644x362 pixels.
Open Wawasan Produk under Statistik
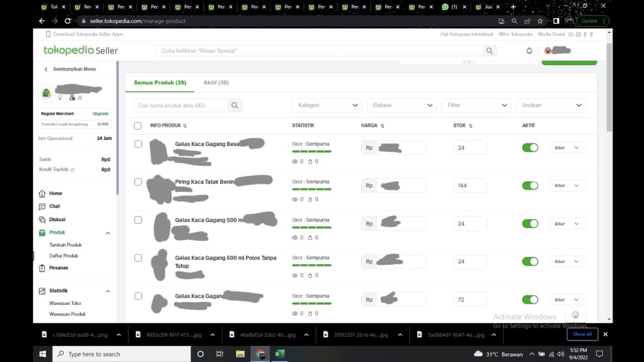pos(67,314)
